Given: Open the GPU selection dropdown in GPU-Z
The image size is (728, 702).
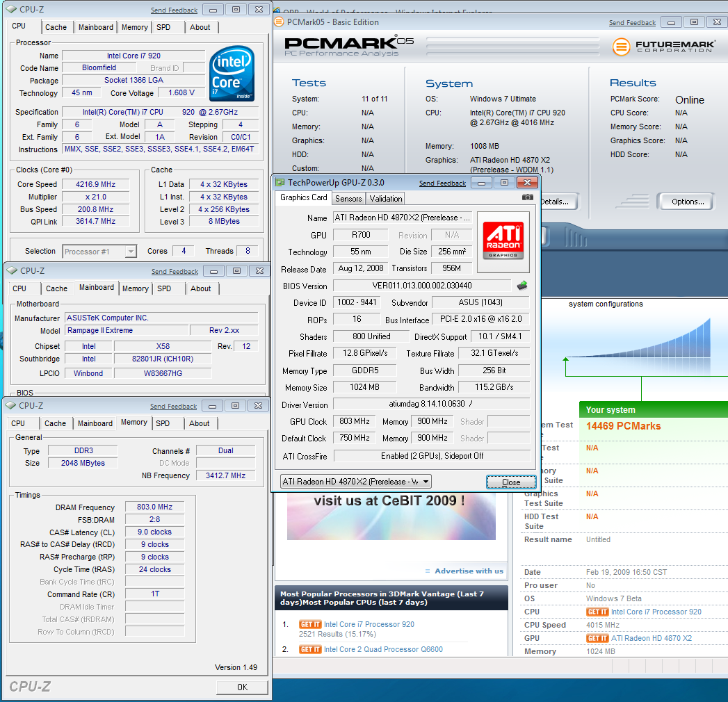Looking at the screenshot, I should click(x=355, y=482).
